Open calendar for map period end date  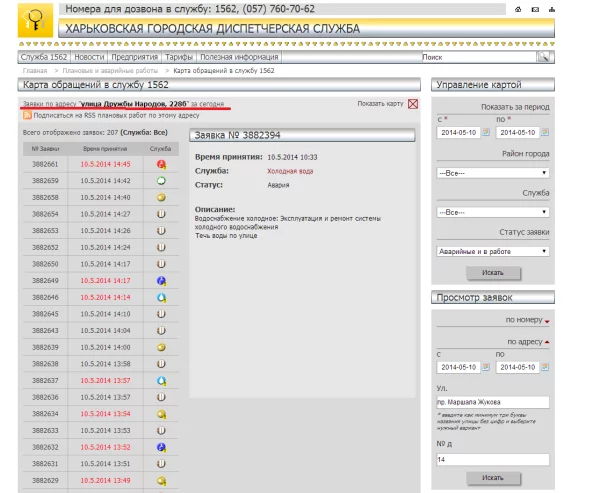(x=545, y=132)
